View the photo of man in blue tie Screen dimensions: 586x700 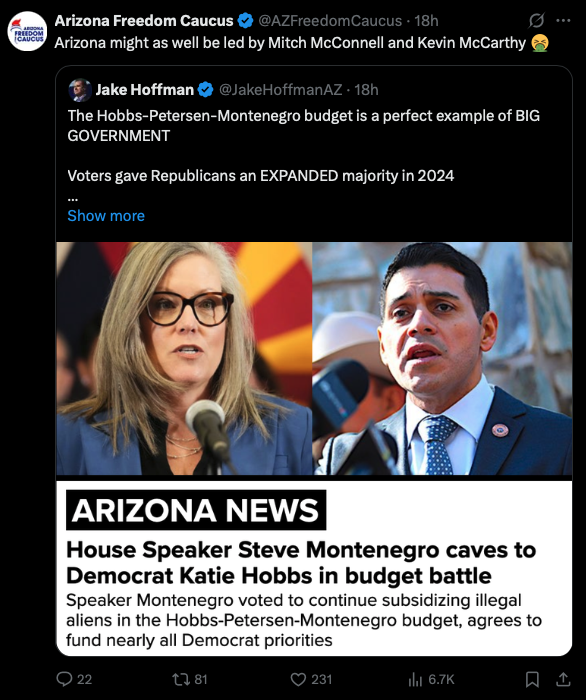(x=442, y=358)
